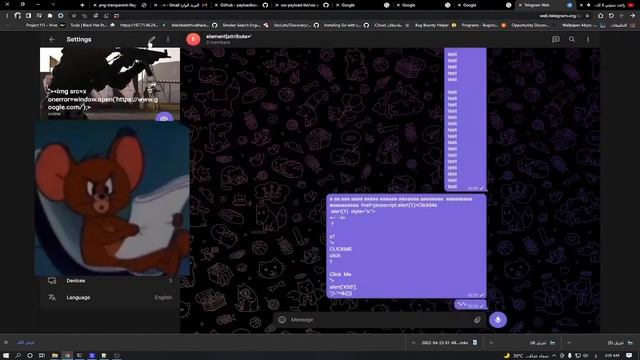Click the microphone record voice button
640x360 pixels.
pyautogui.click(x=498, y=320)
